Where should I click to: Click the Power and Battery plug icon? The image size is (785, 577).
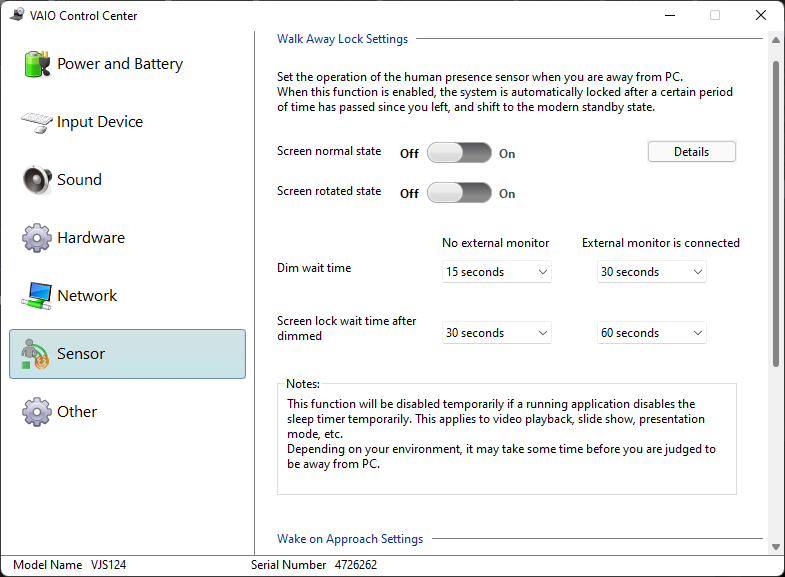pyautogui.click(x=37, y=64)
